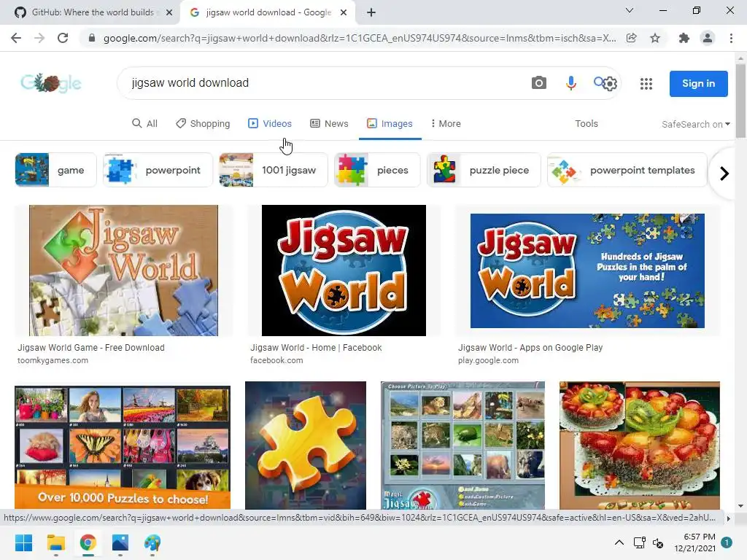The height and width of the screenshot is (560, 747).
Task: Click the browser forward arrow
Action: (x=39, y=38)
